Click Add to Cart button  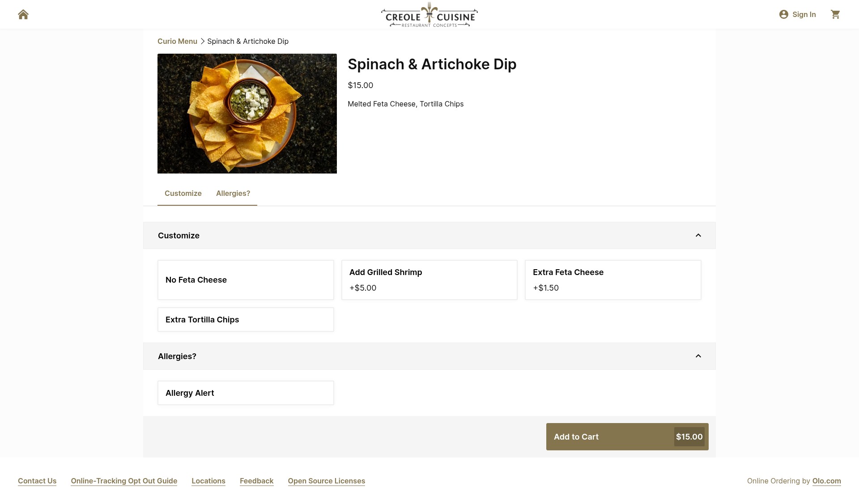click(627, 436)
